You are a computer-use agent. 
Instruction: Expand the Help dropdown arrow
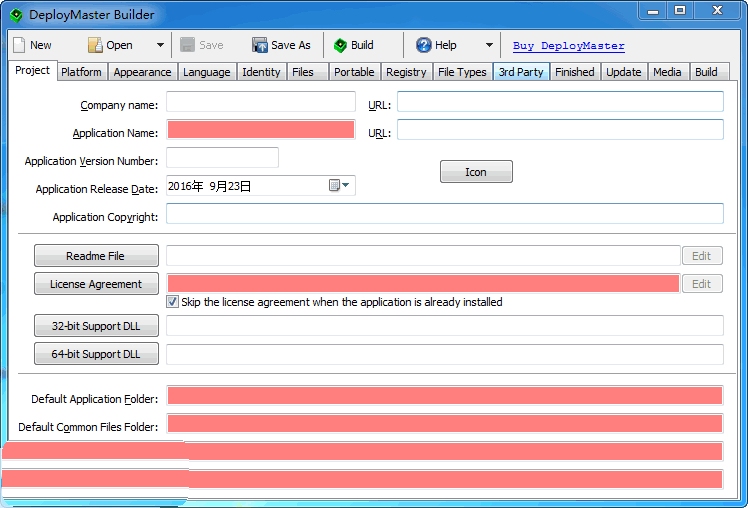click(x=489, y=45)
